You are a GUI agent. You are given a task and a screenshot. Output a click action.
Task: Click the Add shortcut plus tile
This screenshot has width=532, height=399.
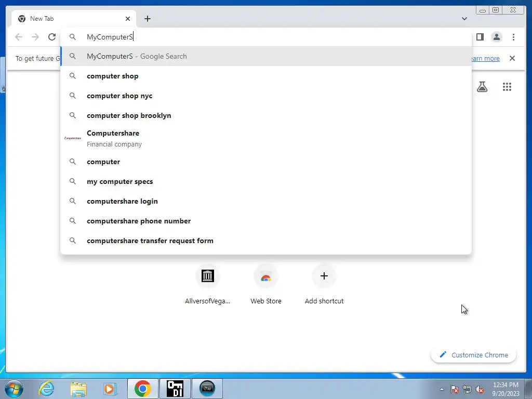click(324, 285)
